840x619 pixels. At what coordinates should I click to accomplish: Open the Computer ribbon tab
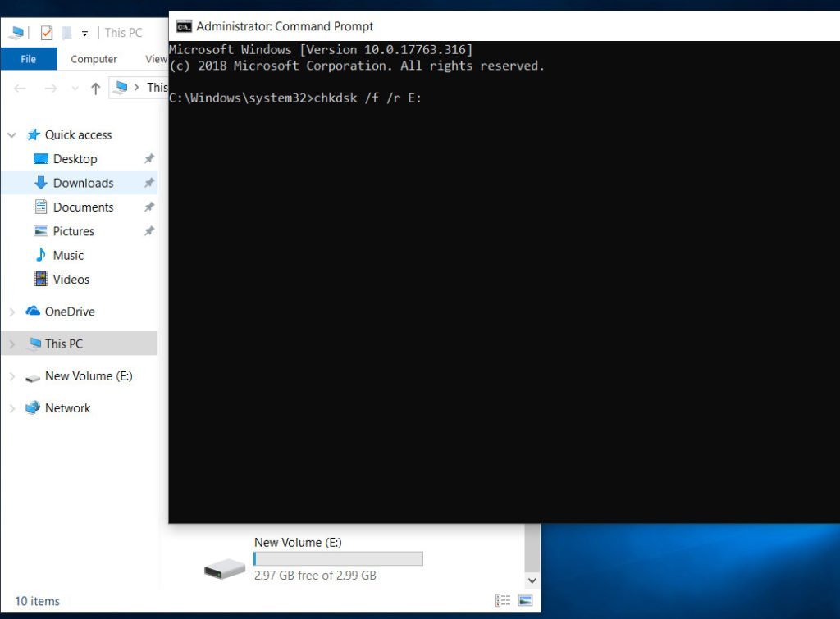94,59
